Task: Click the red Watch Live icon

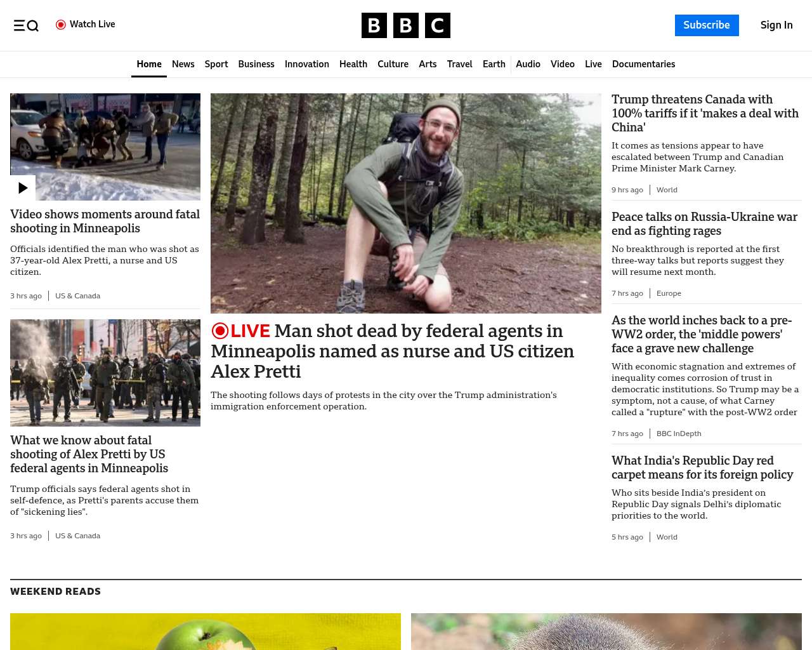Action: click(61, 25)
